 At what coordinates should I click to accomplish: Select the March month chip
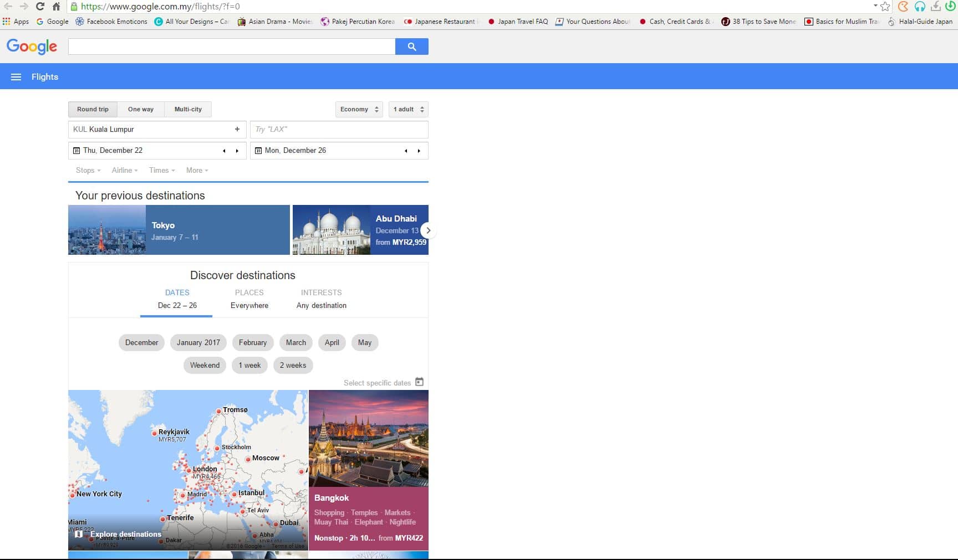click(x=296, y=342)
